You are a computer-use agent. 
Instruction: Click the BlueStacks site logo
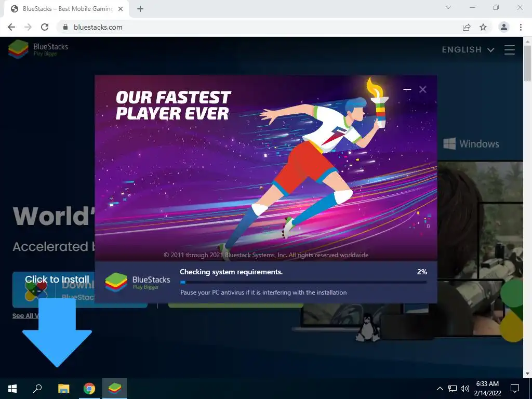[x=38, y=49]
